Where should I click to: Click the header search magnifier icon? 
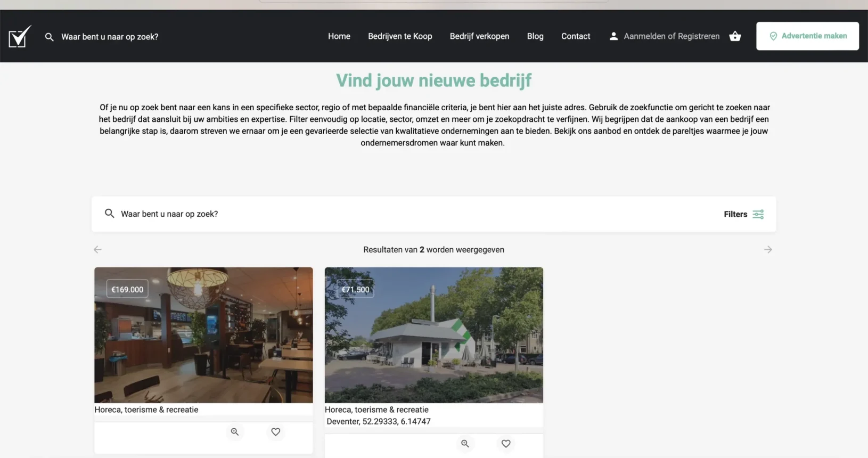49,37
